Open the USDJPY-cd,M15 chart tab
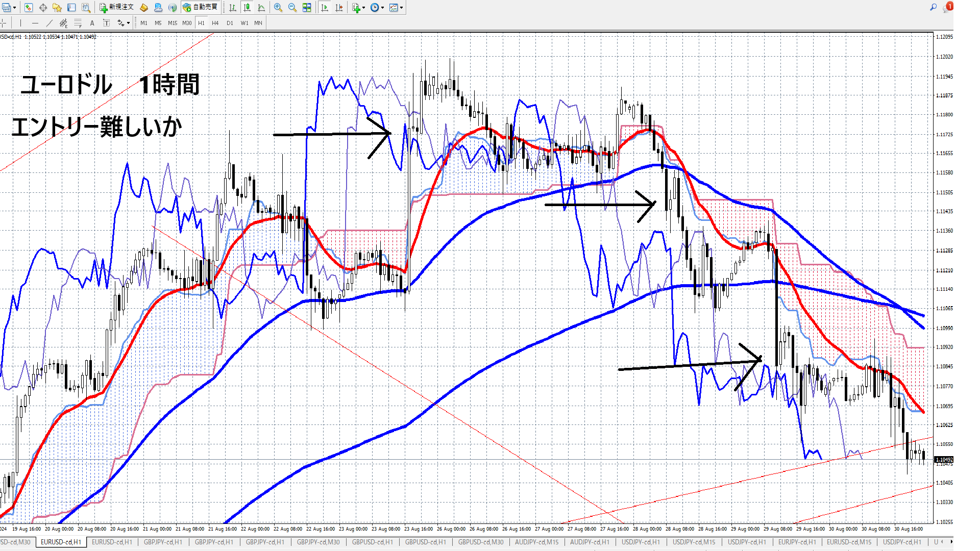This screenshot has height=551, width=980. 694,542
